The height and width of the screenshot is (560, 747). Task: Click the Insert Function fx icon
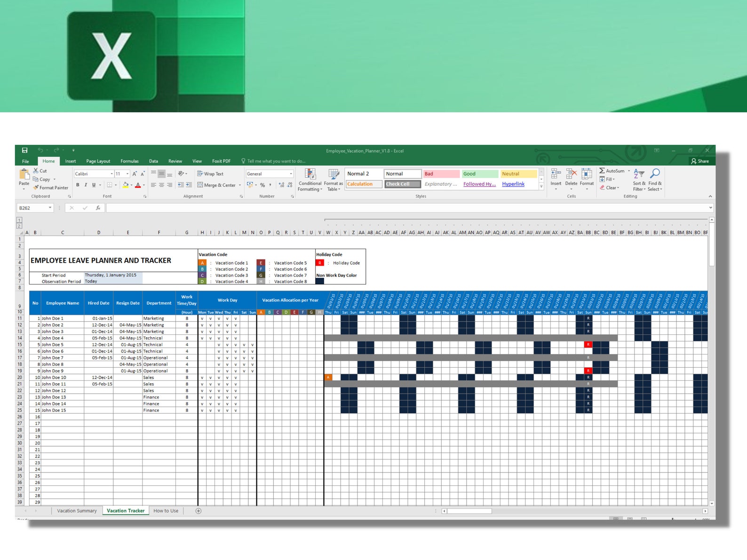pyautogui.click(x=98, y=208)
